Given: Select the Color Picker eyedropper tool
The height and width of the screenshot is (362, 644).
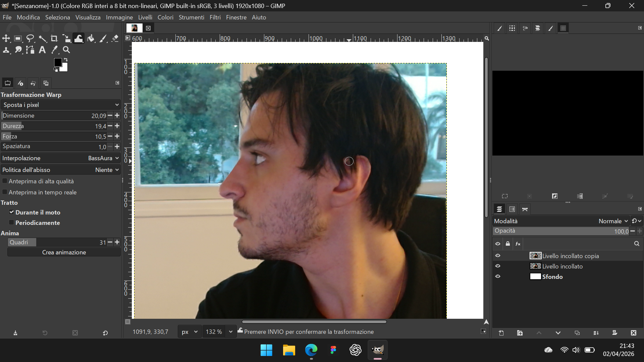Looking at the screenshot, I should pos(54,50).
